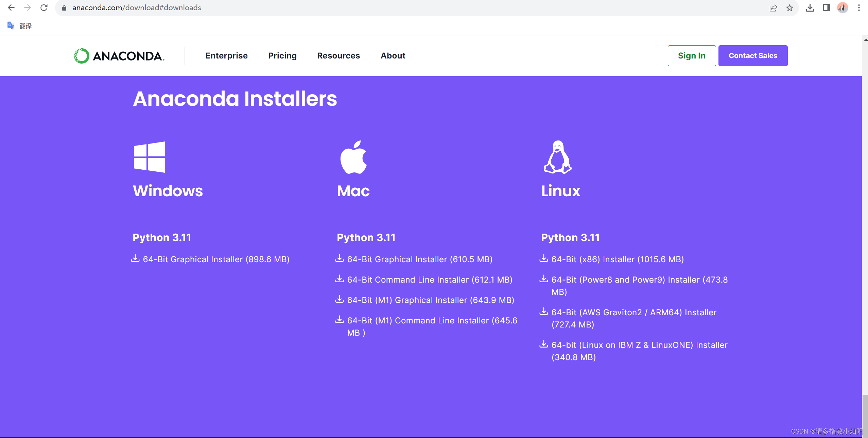Click the Anaconda logo
The image size is (868, 438).
coord(119,56)
